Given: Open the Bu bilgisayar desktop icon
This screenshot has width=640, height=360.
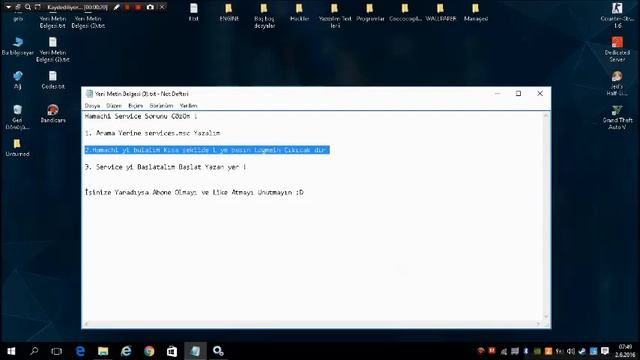Looking at the screenshot, I should [x=18, y=46].
